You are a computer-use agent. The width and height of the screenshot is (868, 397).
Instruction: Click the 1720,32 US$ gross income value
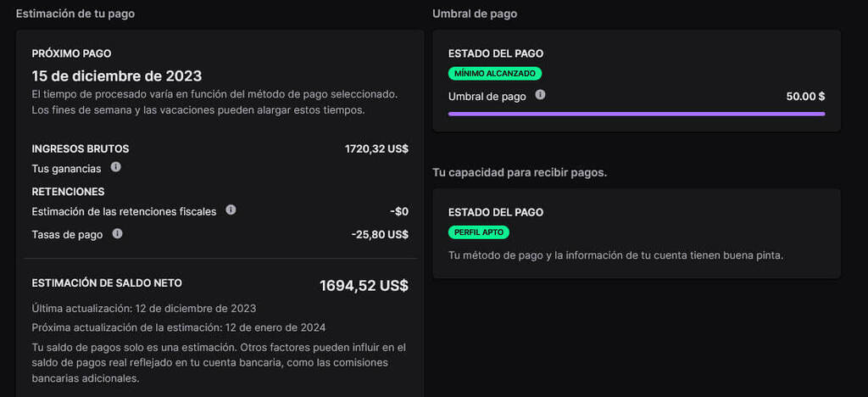(x=376, y=149)
